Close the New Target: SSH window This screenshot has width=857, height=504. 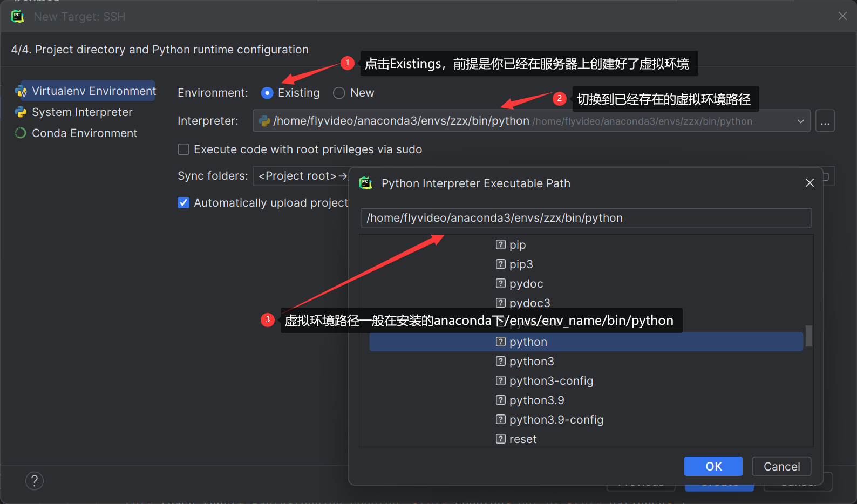(x=842, y=16)
